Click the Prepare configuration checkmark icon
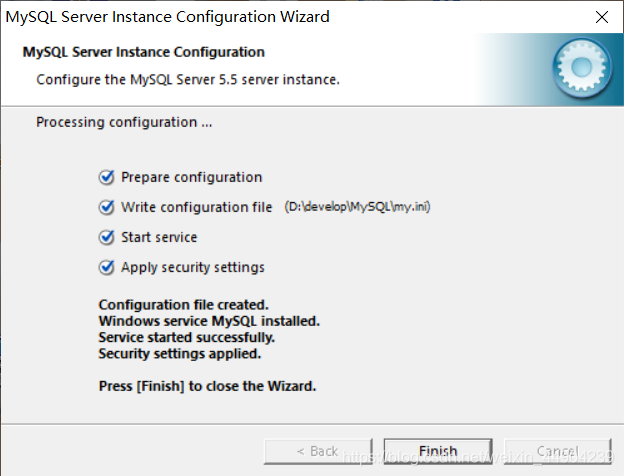Viewport: 624px width, 476px height. [x=107, y=177]
